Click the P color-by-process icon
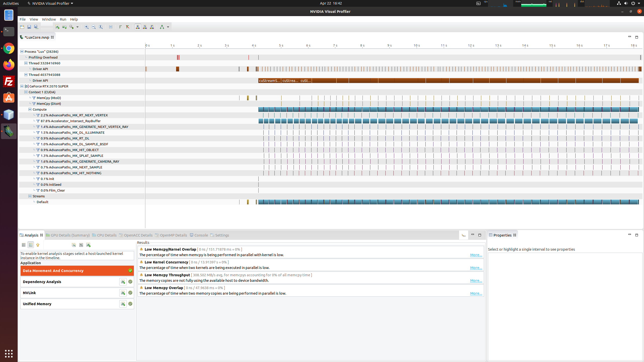Image resolution: width=644 pixels, height=362 pixels. point(152,27)
